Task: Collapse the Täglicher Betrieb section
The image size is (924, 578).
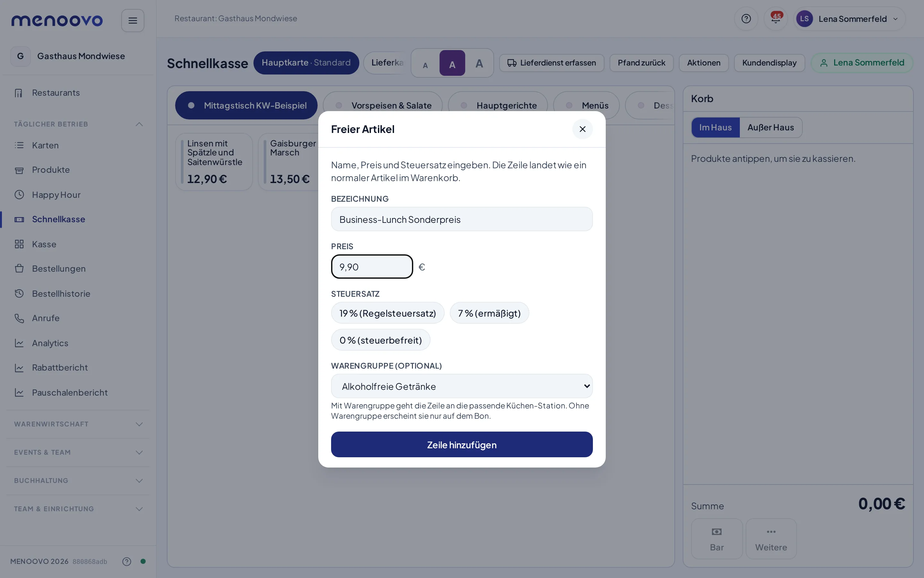Action: (x=78, y=124)
